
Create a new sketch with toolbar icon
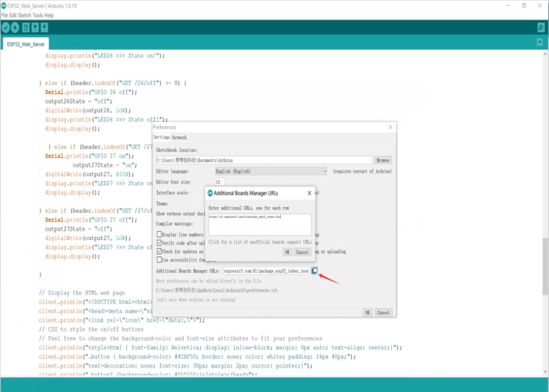pyautogui.click(x=26, y=27)
